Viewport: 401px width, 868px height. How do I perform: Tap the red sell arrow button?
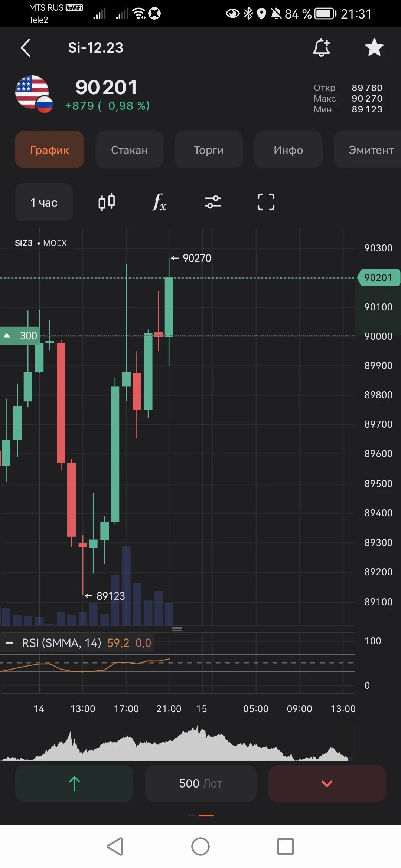[327, 783]
